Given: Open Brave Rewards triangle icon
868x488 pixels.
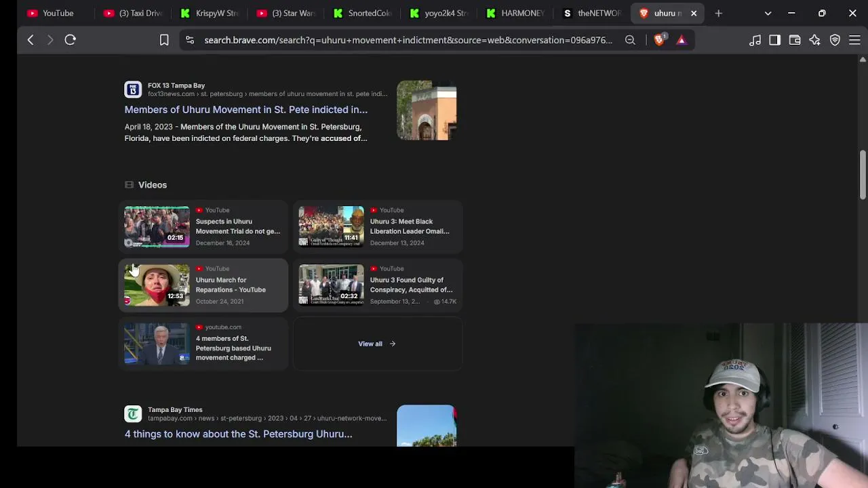Looking at the screenshot, I should [x=682, y=40].
